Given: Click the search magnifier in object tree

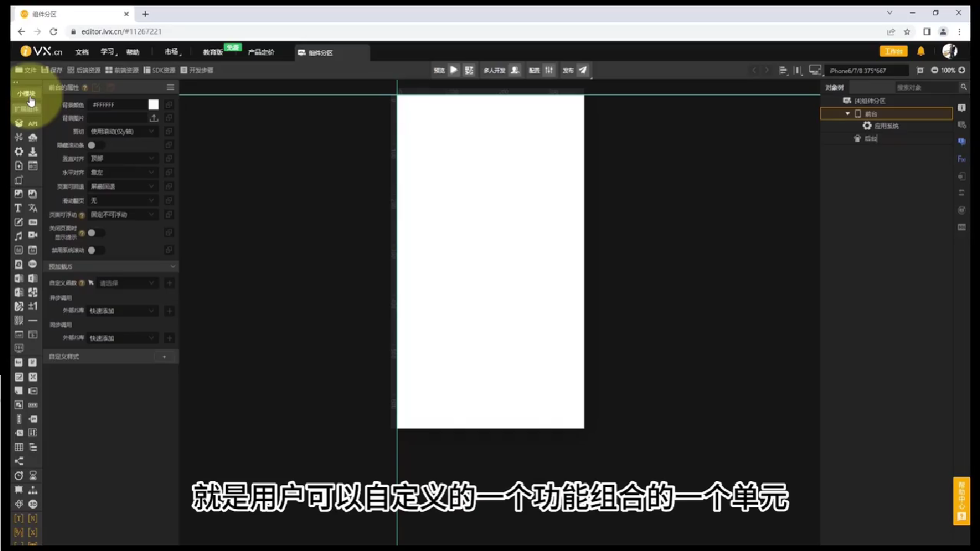Looking at the screenshot, I should pos(963,87).
